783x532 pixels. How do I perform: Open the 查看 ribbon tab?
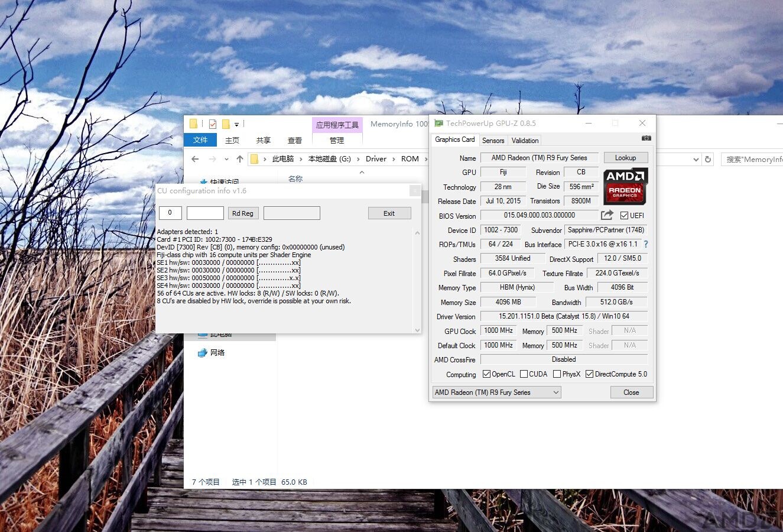295,140
